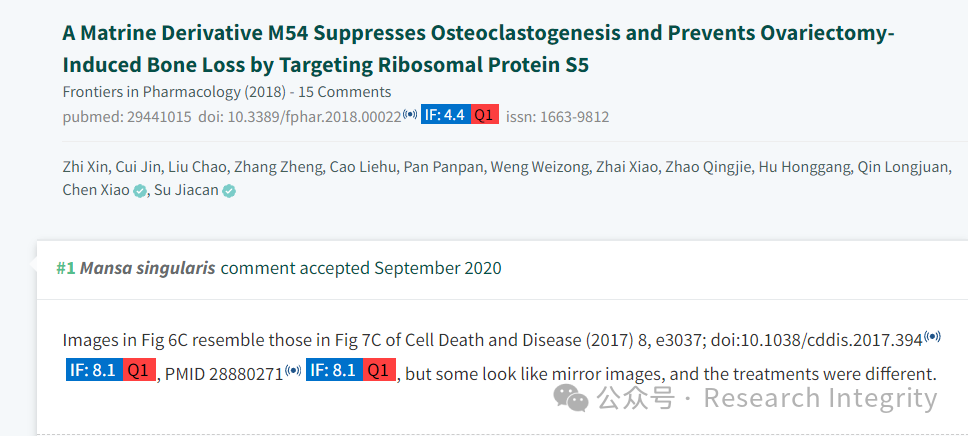Click the IF: 4.4 impact factor badge
Viewport: 968px width, 436px height.
coord(446,115)
